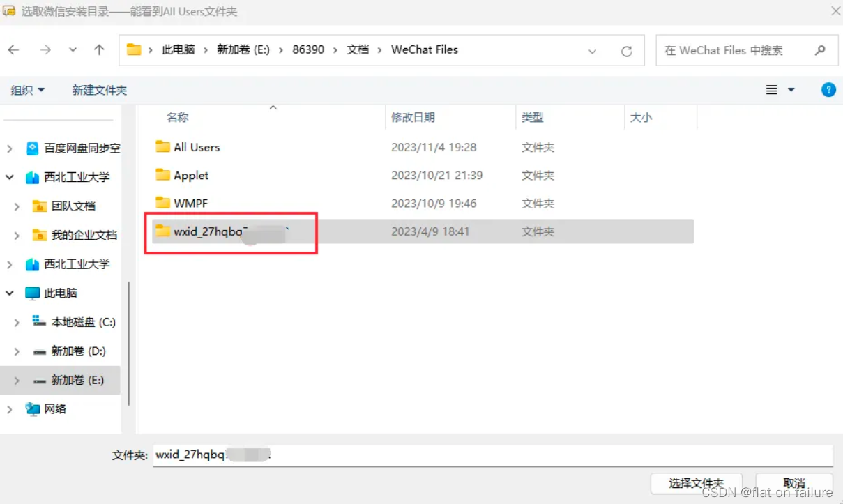Collapse the 此电脑 tree node
843x504 pixels.
pos(10,293)
